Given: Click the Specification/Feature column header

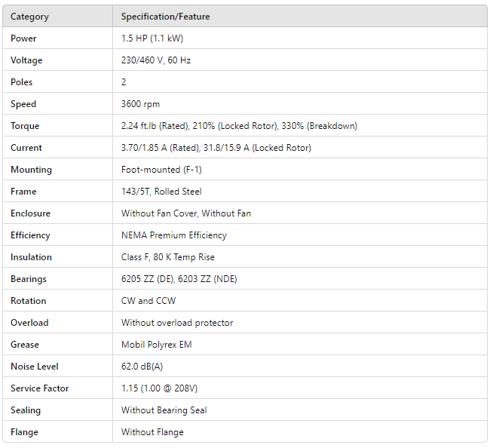Looking at the screenshot, I should [x=165, y=17].
